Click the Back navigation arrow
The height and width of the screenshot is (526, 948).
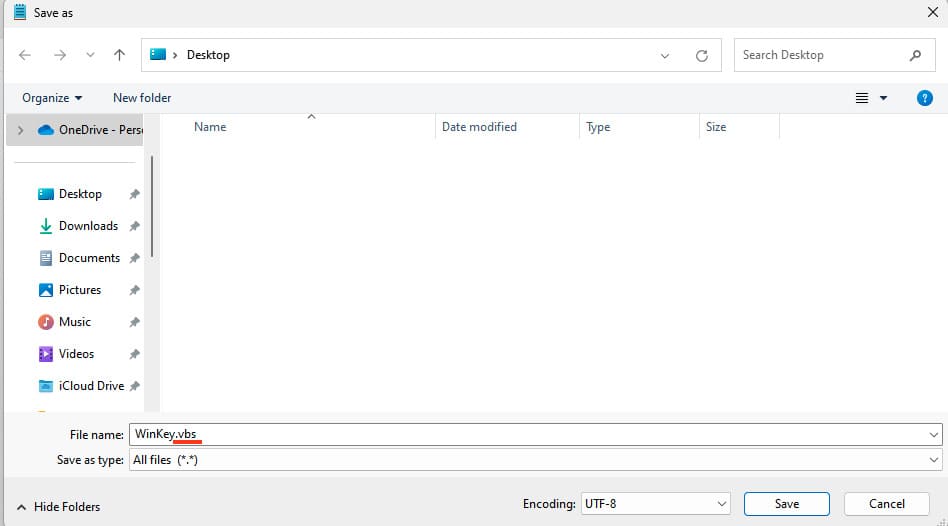[x=25, y=56]
